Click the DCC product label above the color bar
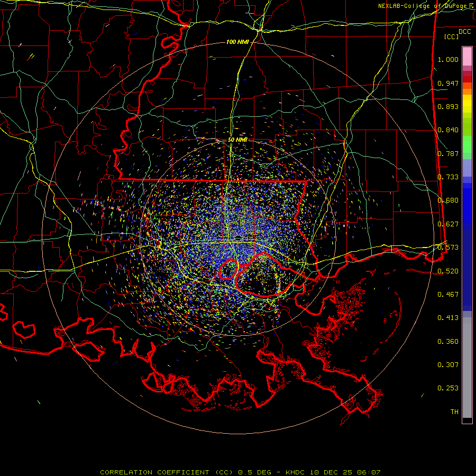The width and height of the screenshot is (476, 476). pyautogui.click(x=465, y=32)
